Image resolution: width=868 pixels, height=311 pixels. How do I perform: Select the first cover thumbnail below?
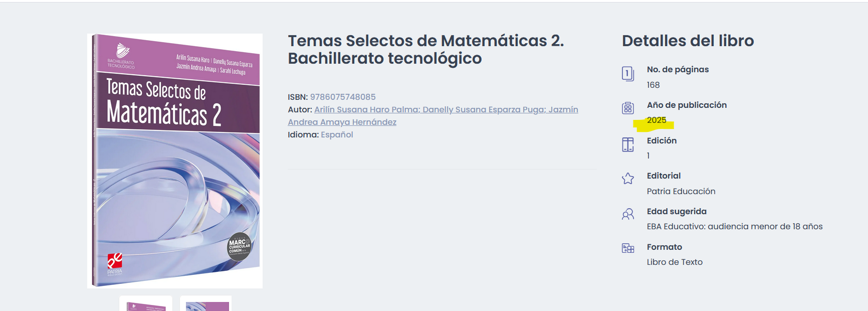[x=146, y=304]
